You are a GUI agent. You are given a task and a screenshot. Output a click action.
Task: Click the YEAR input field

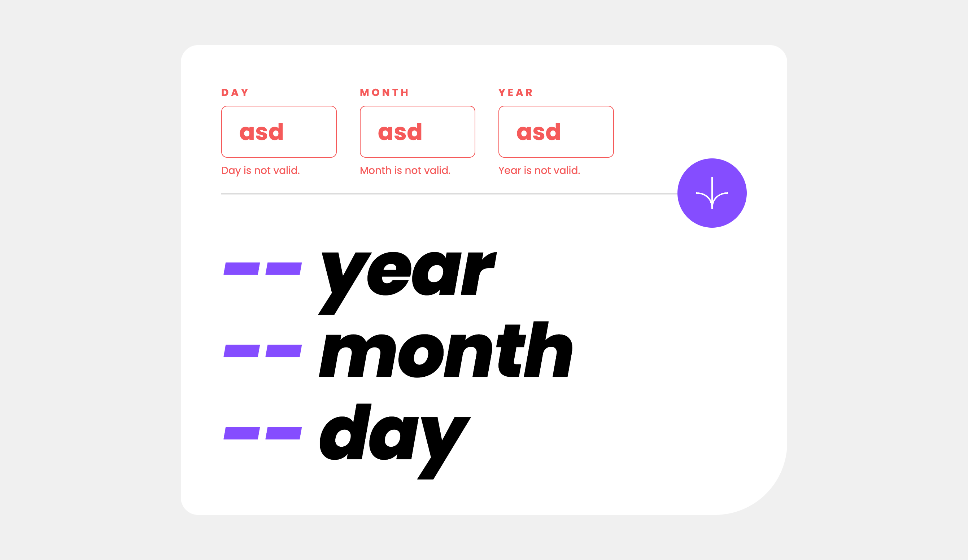[556, 131]
